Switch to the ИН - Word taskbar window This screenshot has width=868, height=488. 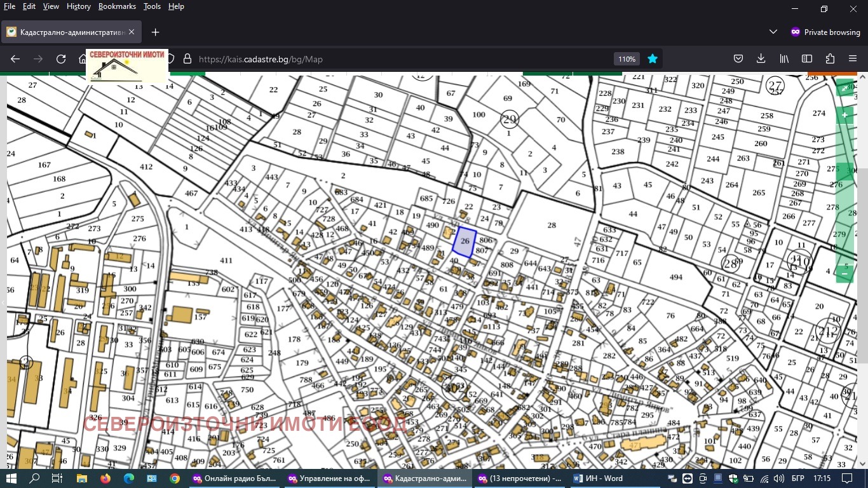599,478
